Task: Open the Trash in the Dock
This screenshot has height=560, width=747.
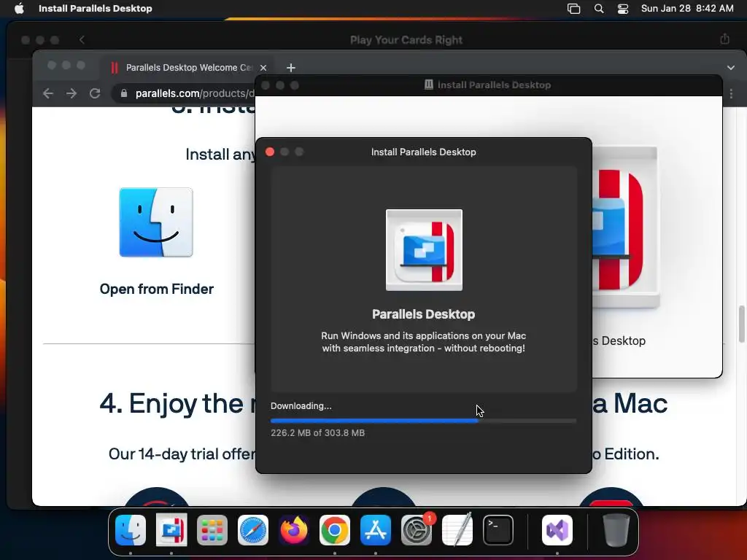Action: click(x=616, y=530)
